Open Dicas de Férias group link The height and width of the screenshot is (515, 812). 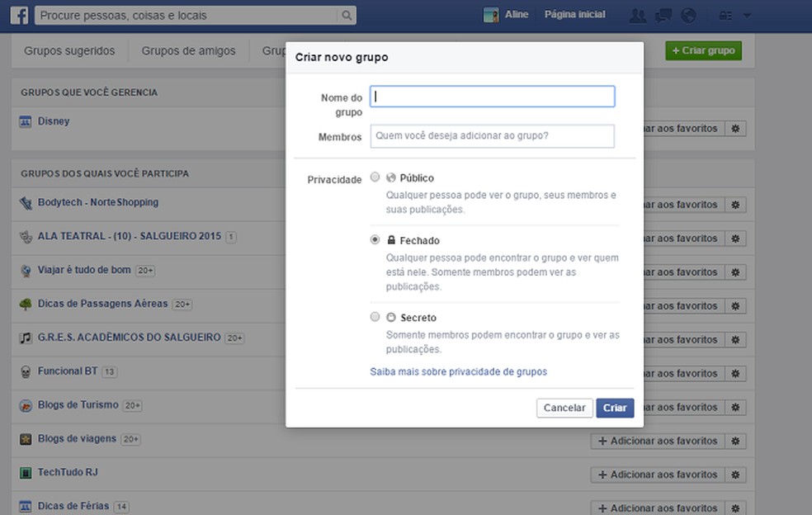tap(73, 506)
